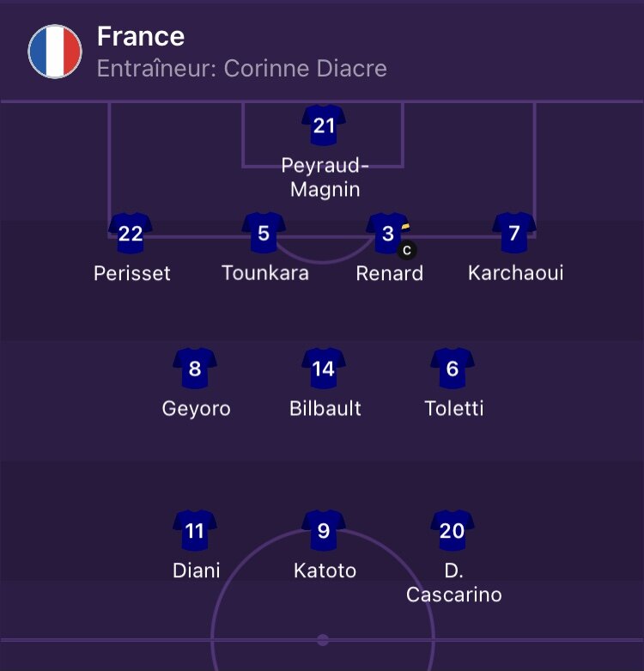Click the captain badge on Renard

tap(407, 250)
